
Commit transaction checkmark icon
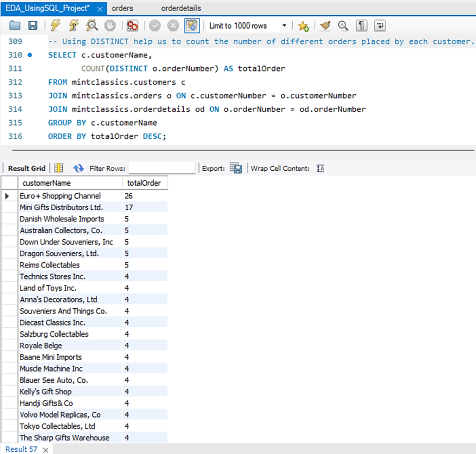pos(155,25)
